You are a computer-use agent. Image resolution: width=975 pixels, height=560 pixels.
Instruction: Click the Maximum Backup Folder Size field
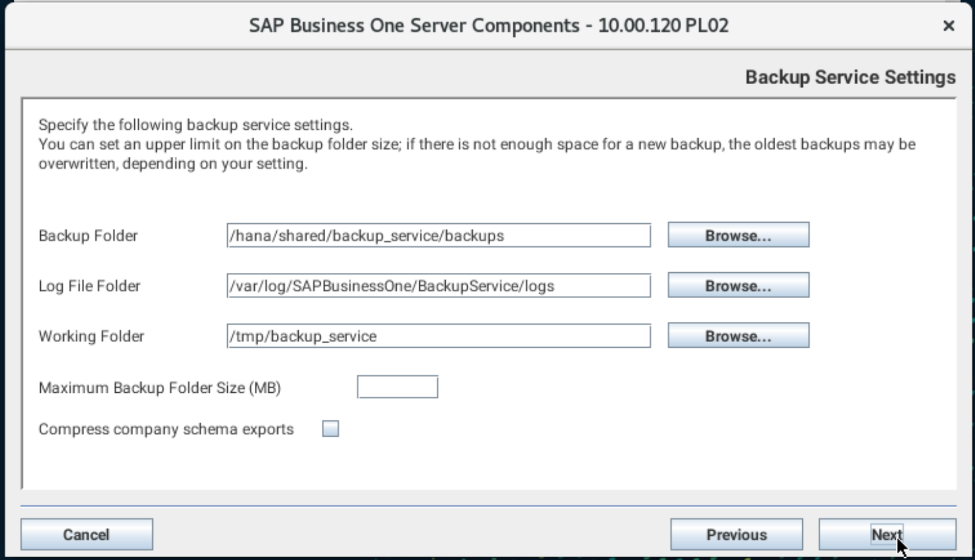tap(397, 387)
